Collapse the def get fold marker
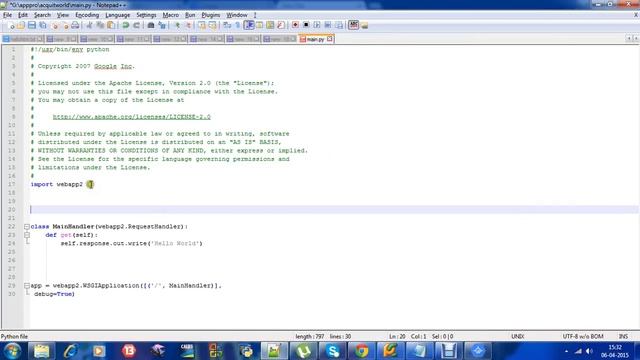Image resolution: width=640 pixels, height=360 pixels. (27, 235)
